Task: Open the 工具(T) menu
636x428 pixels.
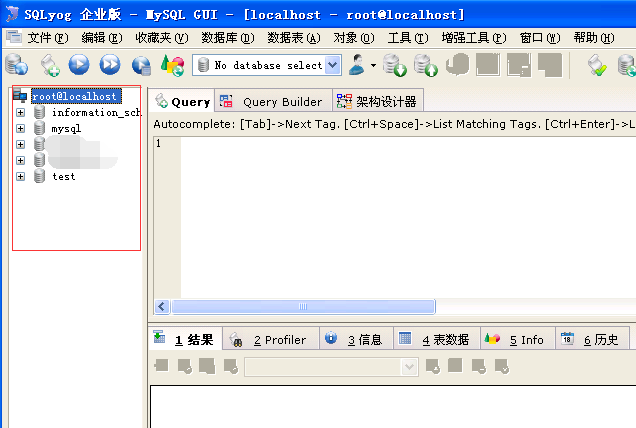Action: 408,38
